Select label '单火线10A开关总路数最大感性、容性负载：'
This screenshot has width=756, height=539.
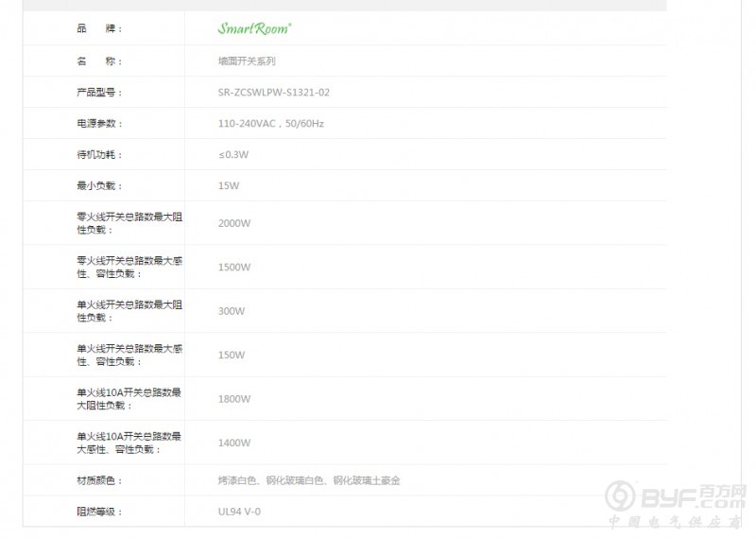[129, 443]
